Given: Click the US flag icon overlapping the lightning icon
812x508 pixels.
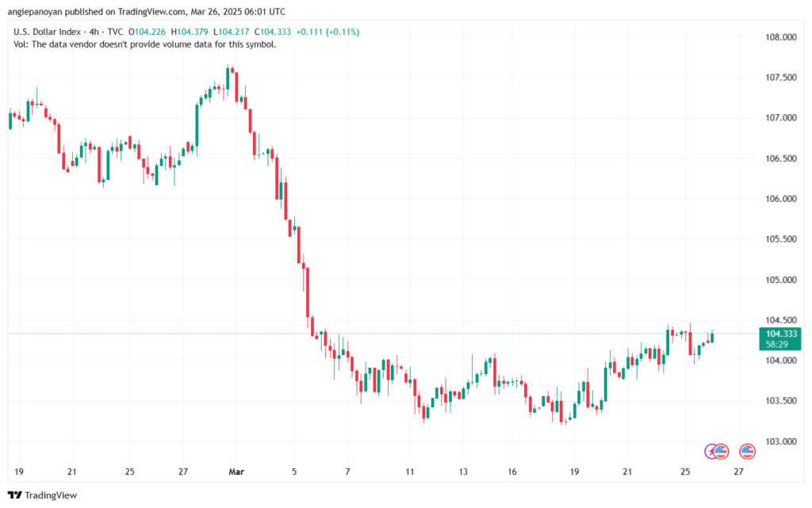Looking at the screenshot, I should [x=721, y=452].
